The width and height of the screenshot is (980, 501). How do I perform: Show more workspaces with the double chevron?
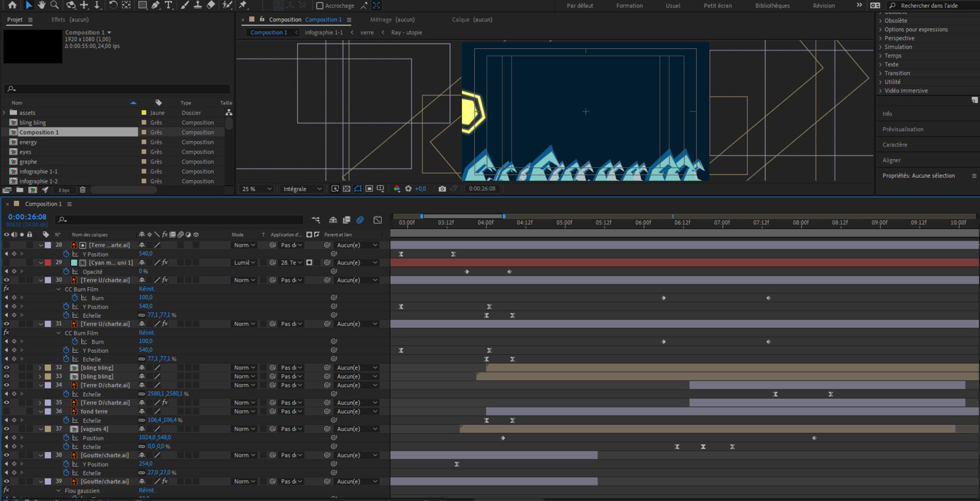[859, 5]
